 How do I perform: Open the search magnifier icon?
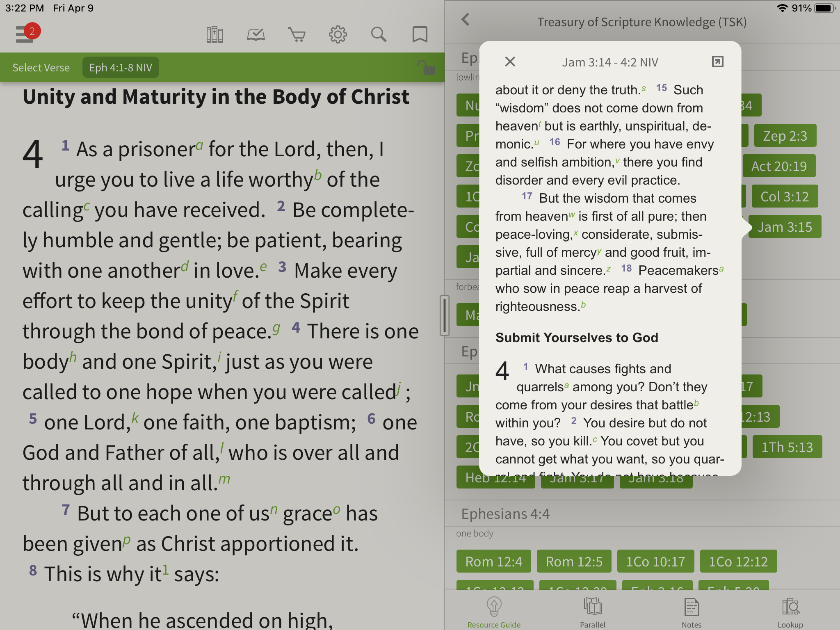(x=379, y=34)
